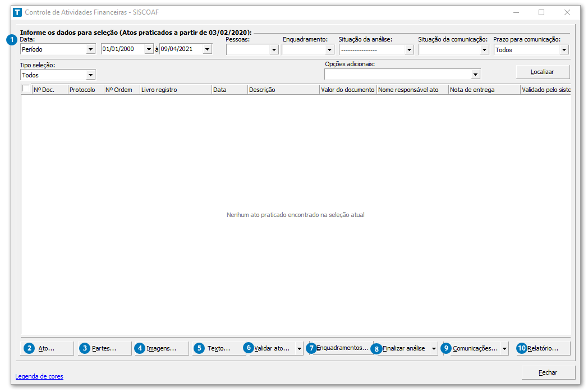Click the Imagens... button

(162, 348)
